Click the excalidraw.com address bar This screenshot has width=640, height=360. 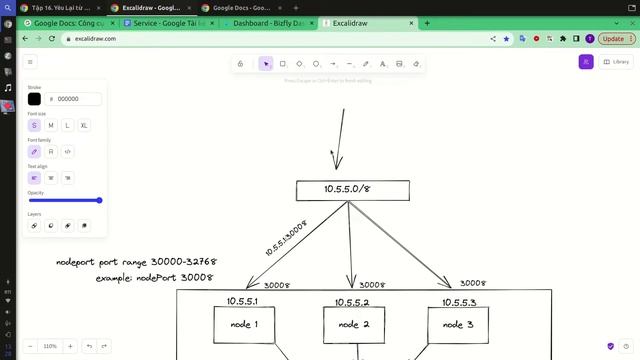pos(278,38)
